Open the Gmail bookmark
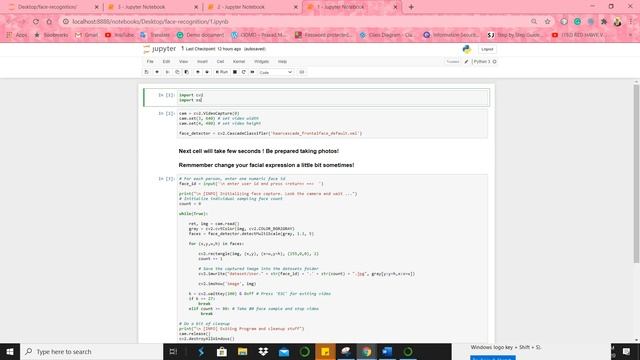 (x=86, y=35)
